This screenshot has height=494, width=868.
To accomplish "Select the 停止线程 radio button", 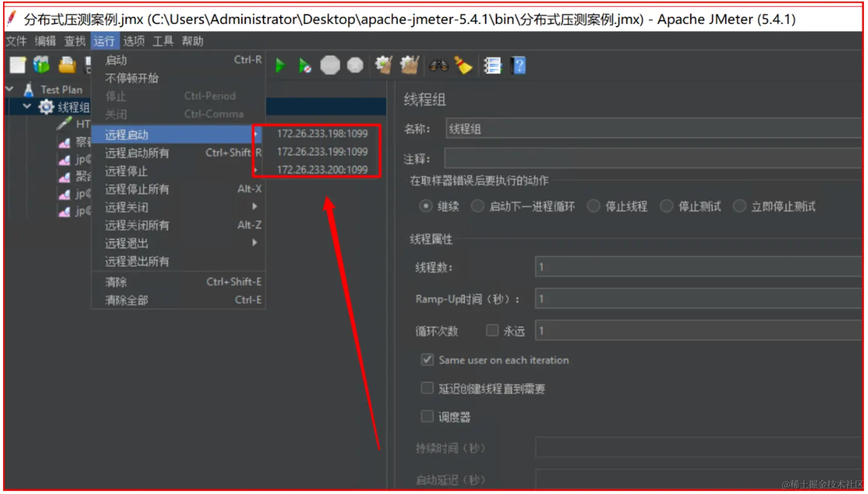I will click(593, 206).
